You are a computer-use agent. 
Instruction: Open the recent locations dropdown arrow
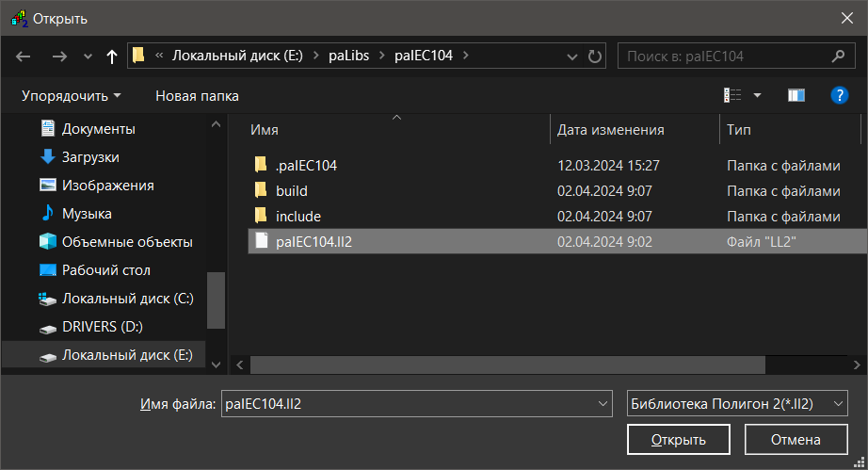[x=88, y=57]
